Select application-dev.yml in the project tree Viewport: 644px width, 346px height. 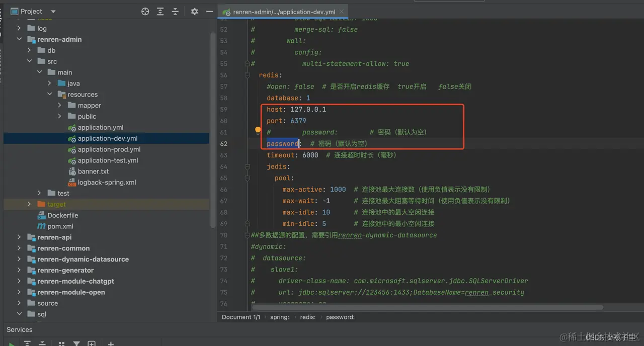[x=107, y=138]
